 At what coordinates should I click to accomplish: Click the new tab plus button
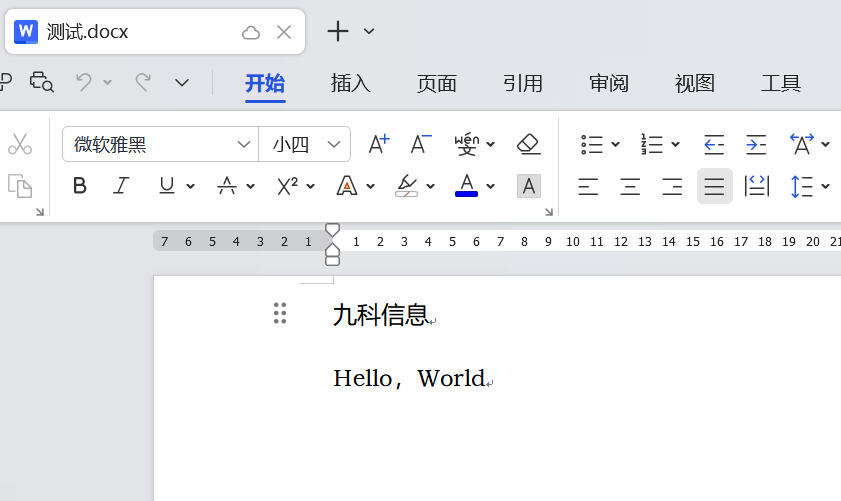coord(338,31)
